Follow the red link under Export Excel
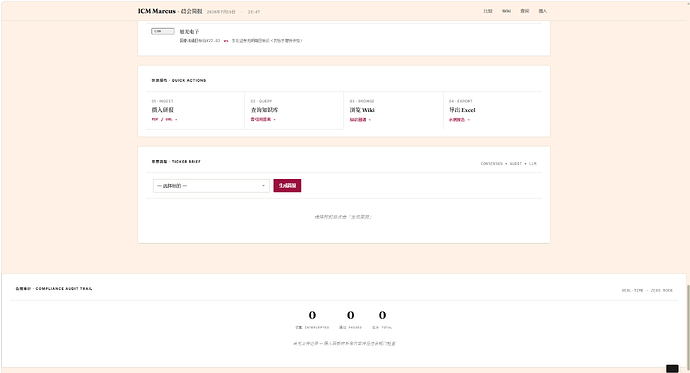This screenshot has height=373, width=690. [x=459, y=120]
